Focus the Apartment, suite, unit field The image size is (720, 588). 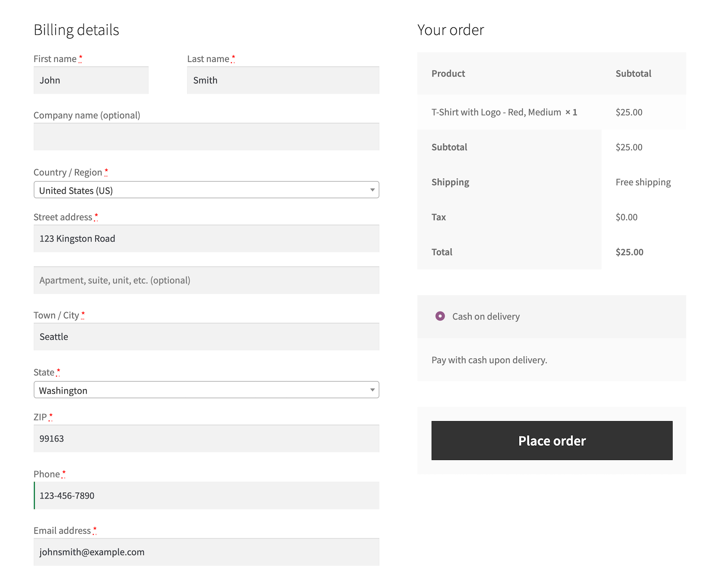(x=206, y=280)
